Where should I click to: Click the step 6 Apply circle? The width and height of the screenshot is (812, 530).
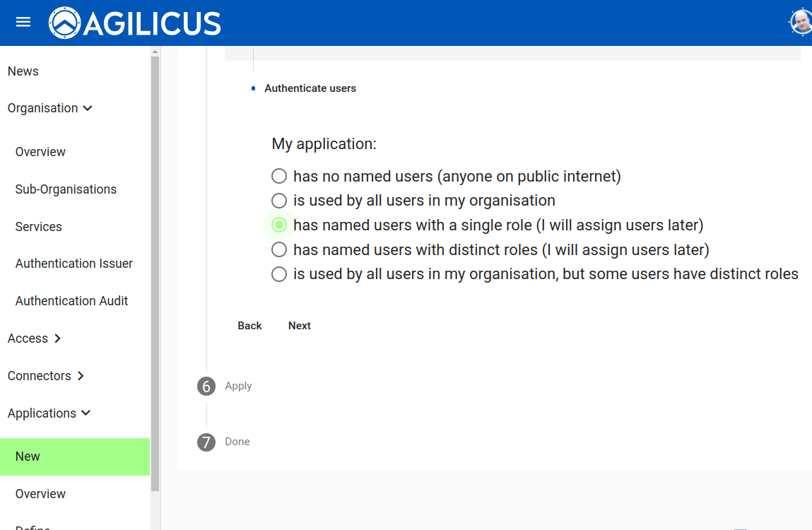tap(206, 386)
